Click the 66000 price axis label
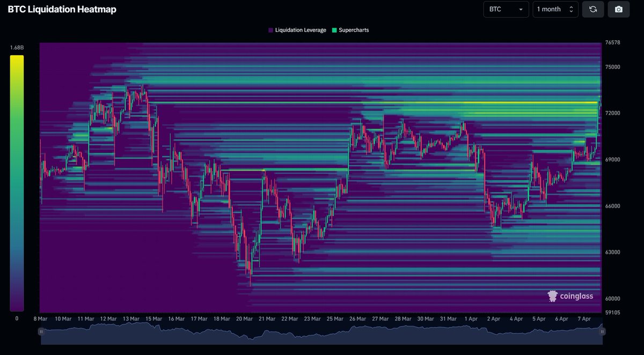Screen dimensions: 644x355 coord(612,206)
